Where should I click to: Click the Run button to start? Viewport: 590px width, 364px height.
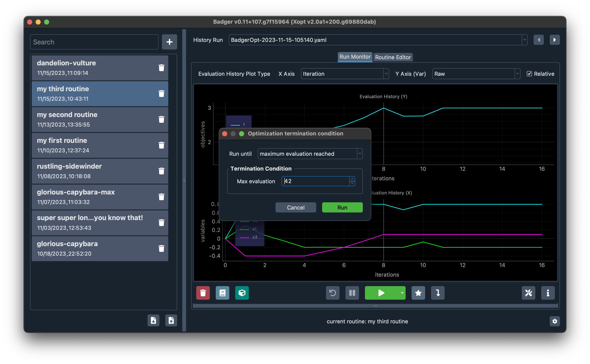(x=342, y=207)
